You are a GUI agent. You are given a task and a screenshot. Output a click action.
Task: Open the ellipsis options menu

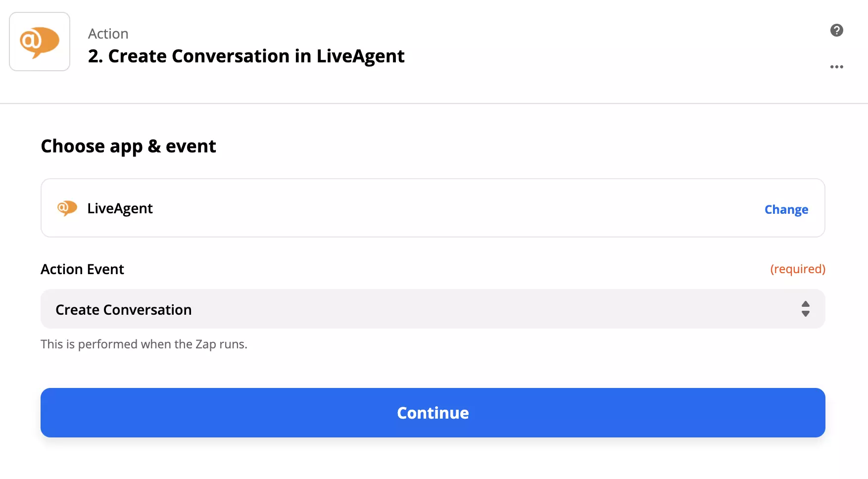(x=837, y=67)
